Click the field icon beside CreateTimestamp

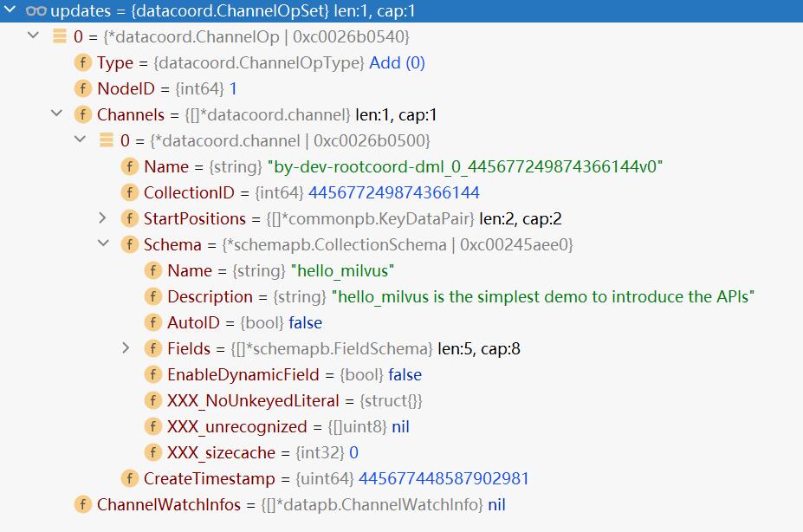(130, 478)
